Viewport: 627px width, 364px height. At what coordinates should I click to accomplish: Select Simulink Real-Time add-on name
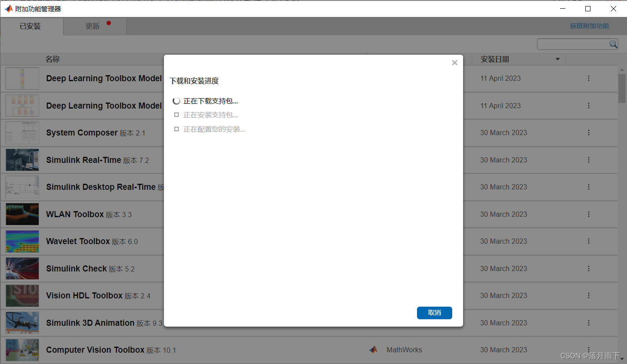point(83,160)
